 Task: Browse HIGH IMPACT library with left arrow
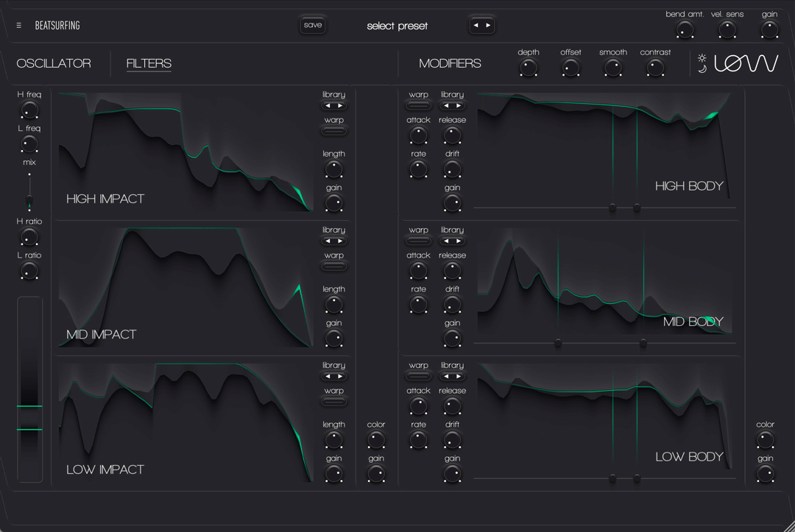328,105
